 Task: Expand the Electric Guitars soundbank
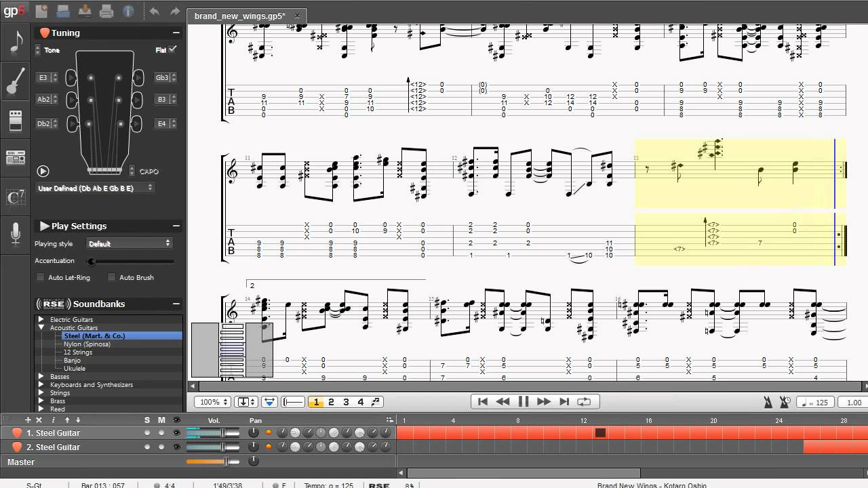tap(41, 319)
